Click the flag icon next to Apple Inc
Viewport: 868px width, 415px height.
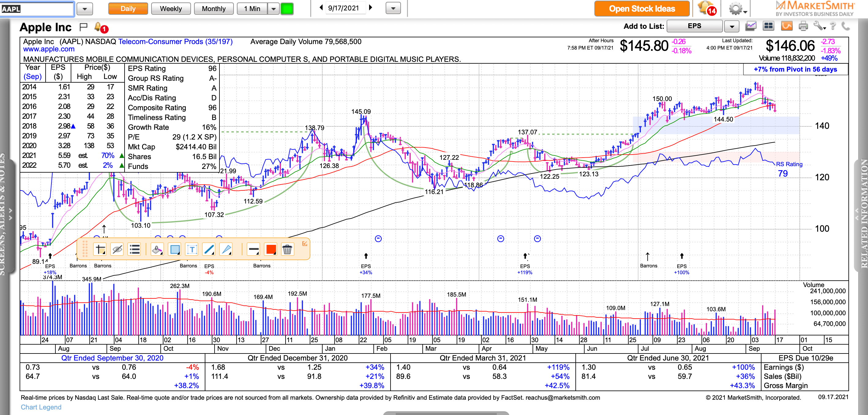(83, 27)
